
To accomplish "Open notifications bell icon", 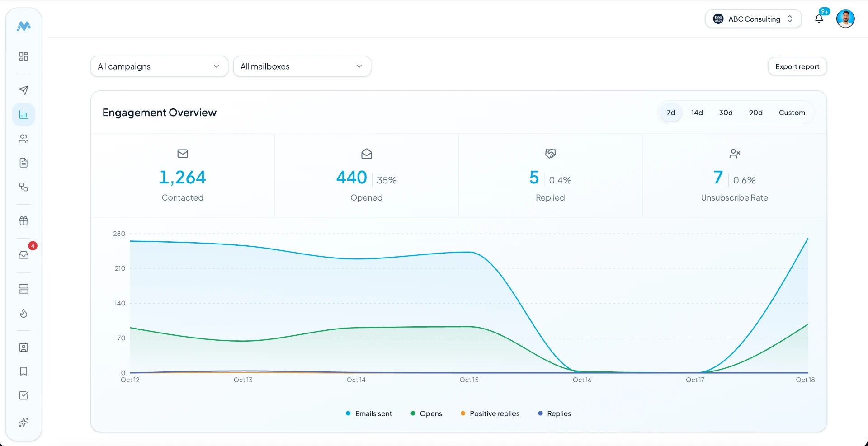I will [819, 19].
